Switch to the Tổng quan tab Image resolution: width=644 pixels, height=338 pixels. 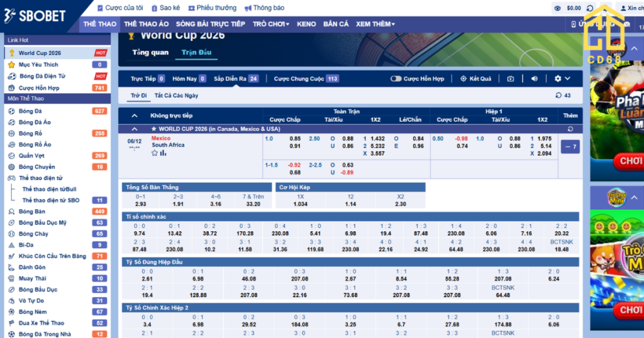150,53
